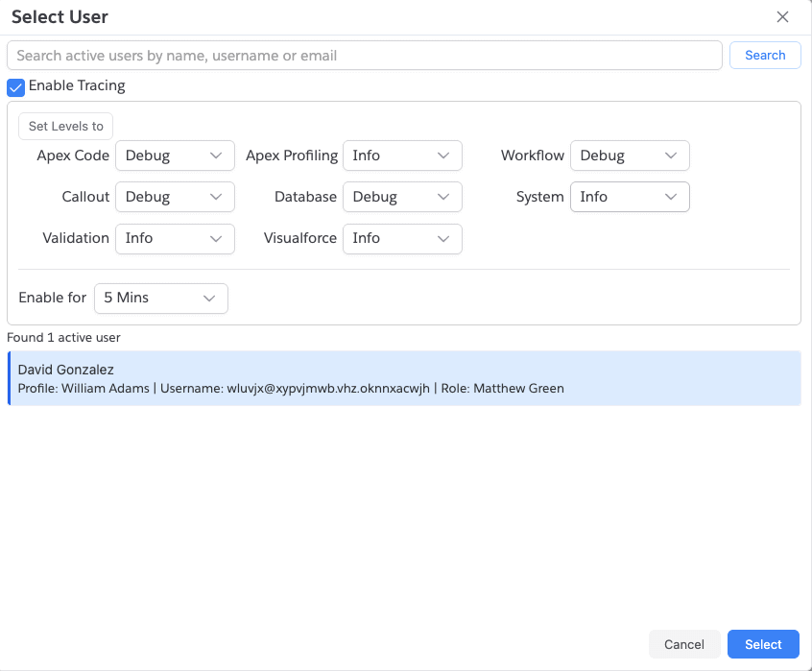
Task: Uncheck the Enable Tracing checkbox
Action: [16, 87]
